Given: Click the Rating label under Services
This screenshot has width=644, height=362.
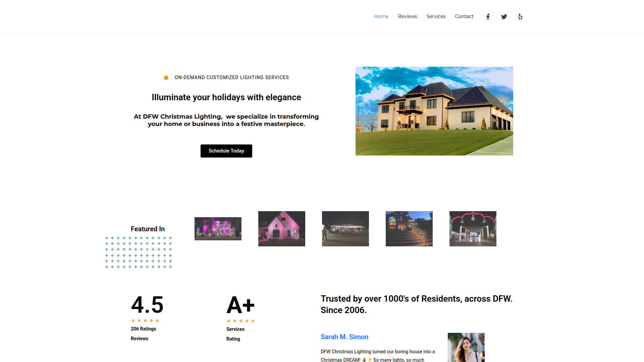Looking at the screenshot, I should coord(233,339).
